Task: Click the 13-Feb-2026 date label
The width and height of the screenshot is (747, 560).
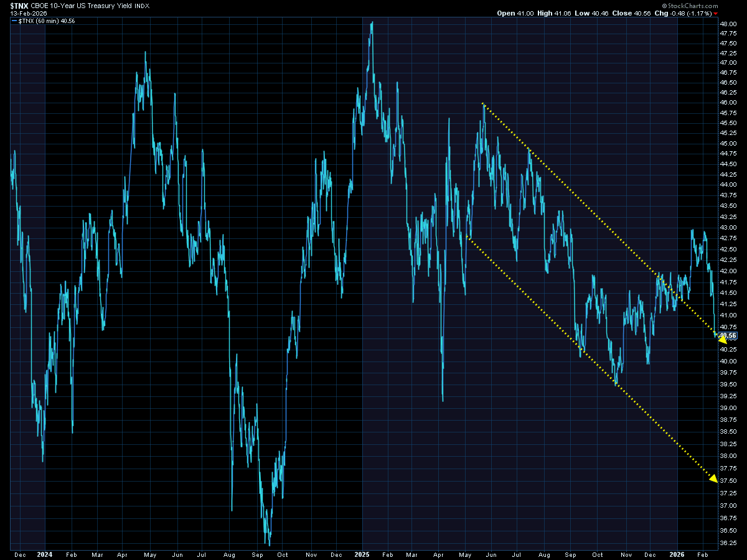Action: [x=29, y=13]
